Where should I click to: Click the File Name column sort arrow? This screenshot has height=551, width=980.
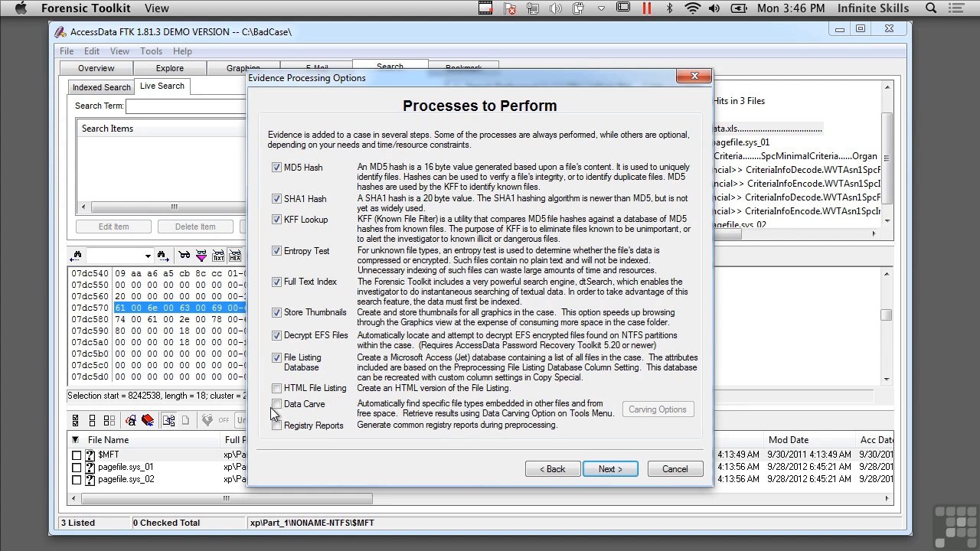click(x=75, y=440)
